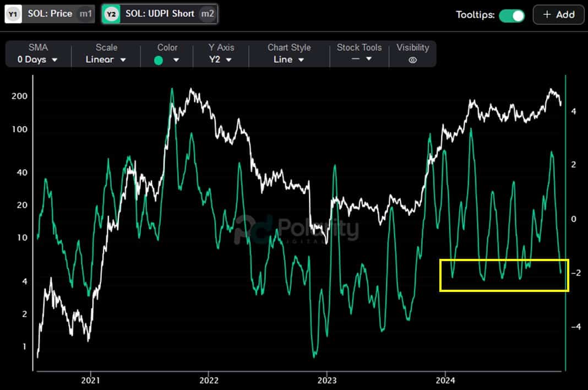Open the Y Axis Y2 dropdown
The width and height of the screenshot is (588, 390).
220,59
